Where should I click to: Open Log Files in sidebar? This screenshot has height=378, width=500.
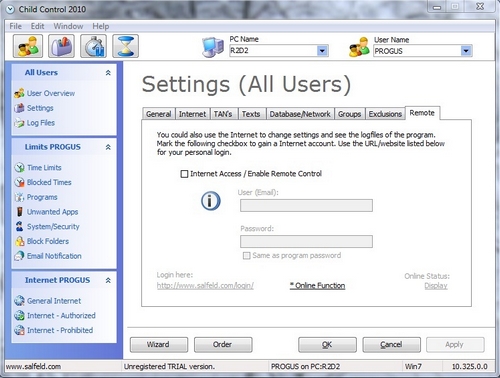41,123
